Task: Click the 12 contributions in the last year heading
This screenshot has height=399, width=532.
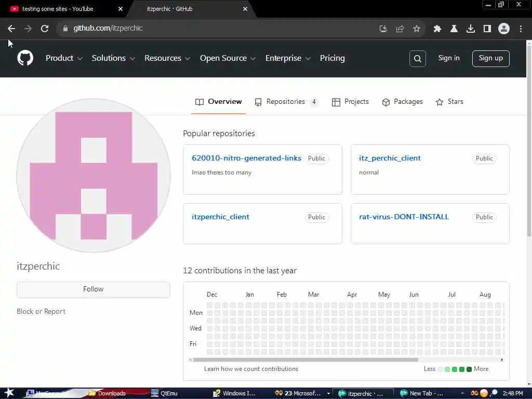Action: [x=240, y=271]
